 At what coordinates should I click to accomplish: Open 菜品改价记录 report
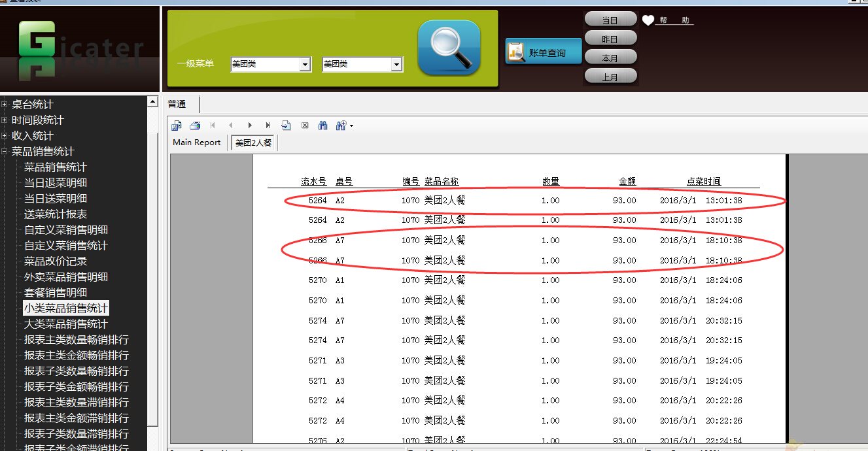[56, 261]
